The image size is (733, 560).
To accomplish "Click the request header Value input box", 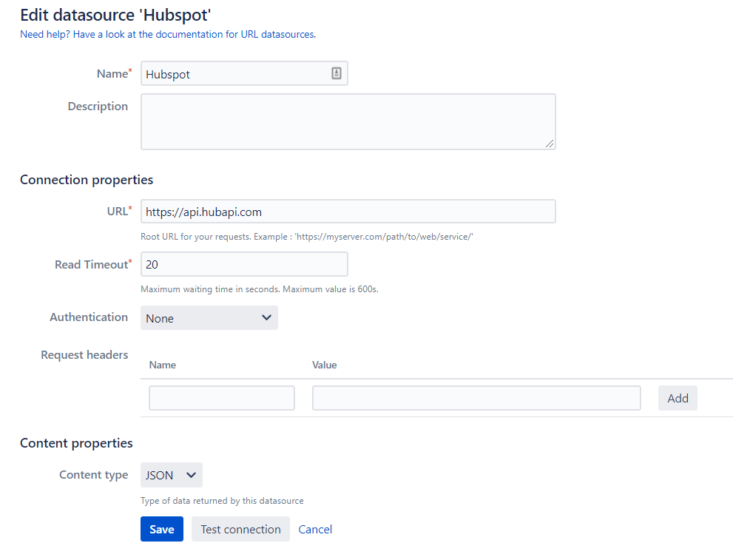I will 476,398.
